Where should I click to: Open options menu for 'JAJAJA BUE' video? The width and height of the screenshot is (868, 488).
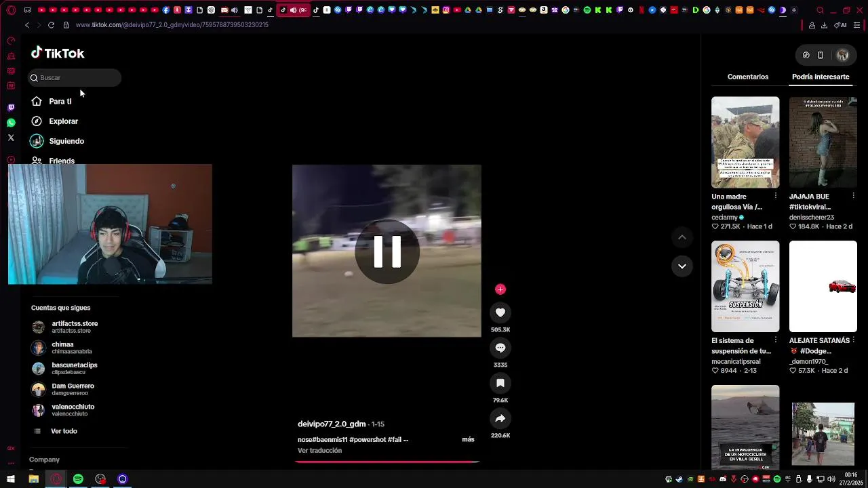coord(853,196)
